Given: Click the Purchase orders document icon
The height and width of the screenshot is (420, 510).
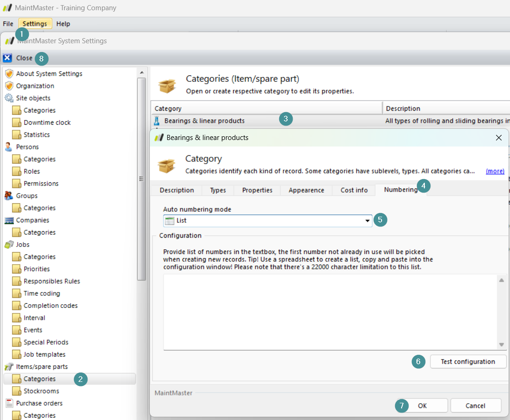Looking at the screenshot, I should (x=9, y=403).
